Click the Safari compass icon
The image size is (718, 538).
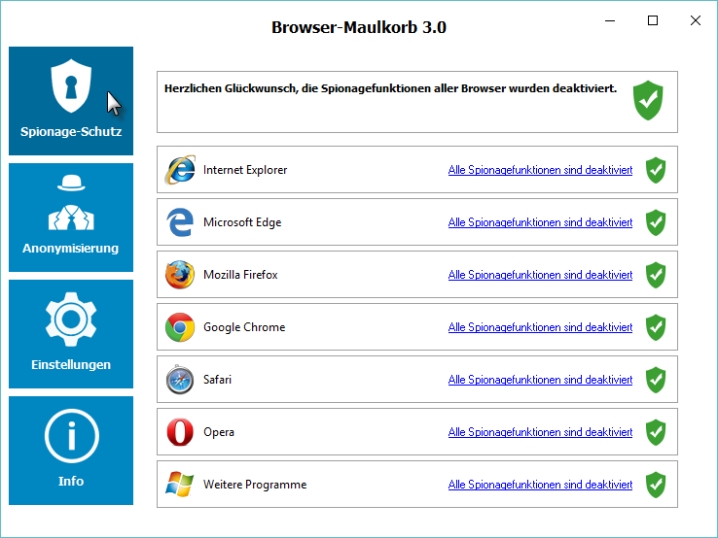[x=180, y=380]
